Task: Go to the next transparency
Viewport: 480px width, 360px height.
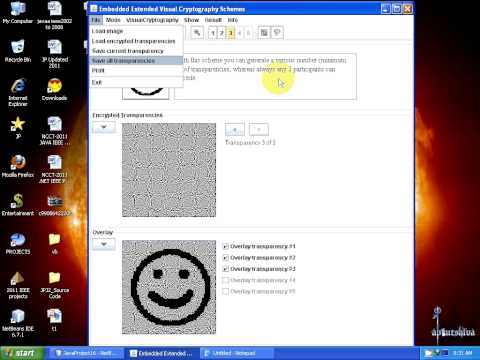Action: pos(259,129)
